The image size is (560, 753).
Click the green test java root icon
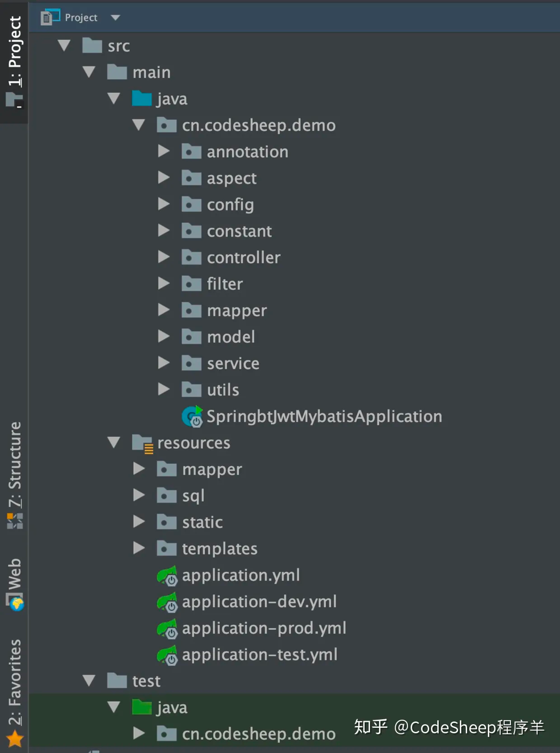pyautogui.click(x=142, y=707)
